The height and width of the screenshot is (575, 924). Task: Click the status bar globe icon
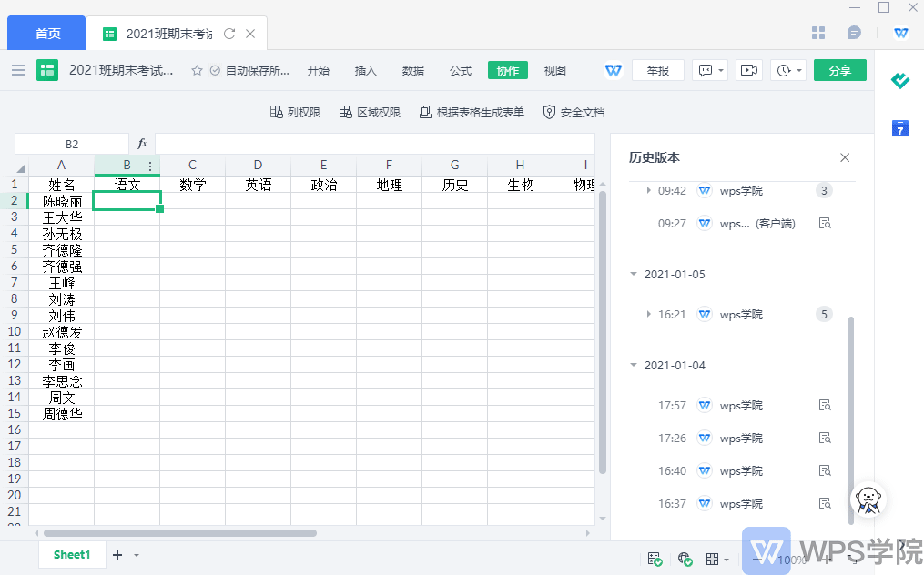(x=685, y=559)
